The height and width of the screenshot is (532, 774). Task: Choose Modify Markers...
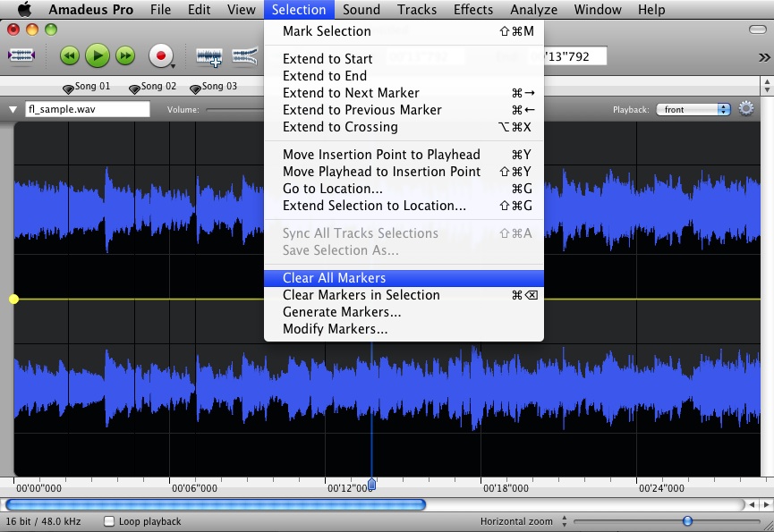pyautogui.click(x=404, y=329)
